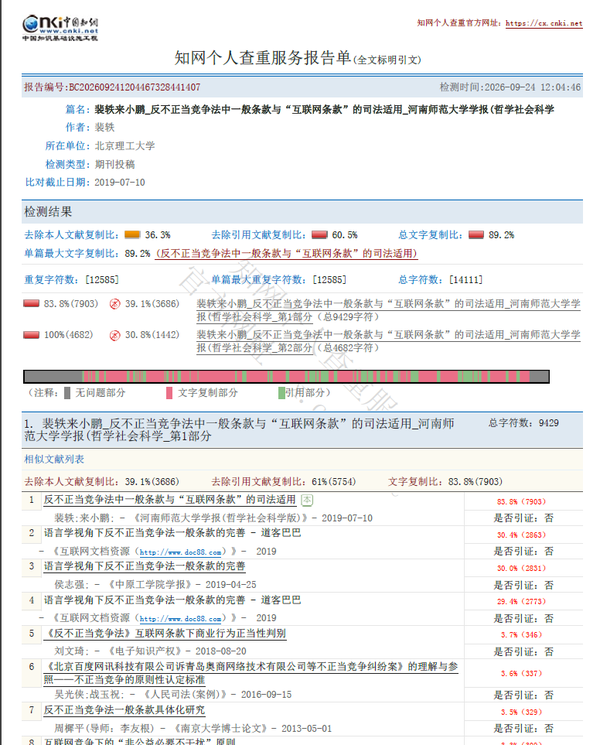Click the red bar beside 100%(4682)
Screen dimensions: 600x745
pos(31,334)
